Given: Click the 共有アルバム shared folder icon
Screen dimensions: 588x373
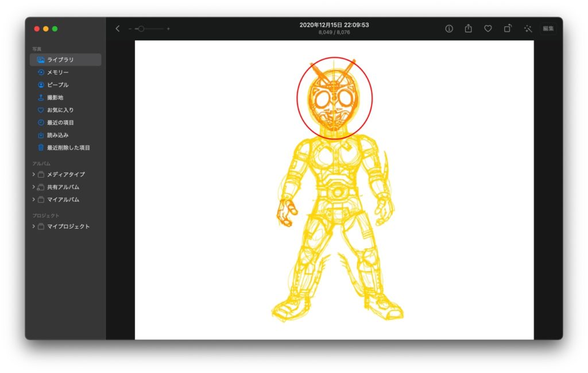Looking at the screenshot, I should pos(41,187).
